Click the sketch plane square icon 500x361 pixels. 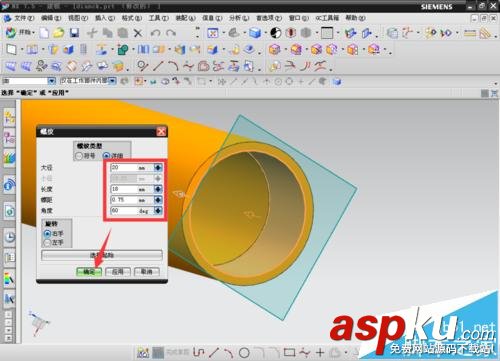click(11, 50)
